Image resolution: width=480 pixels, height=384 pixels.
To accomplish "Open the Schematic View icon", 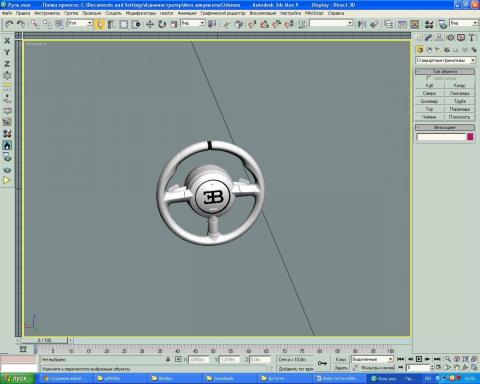I will (415, 24).
